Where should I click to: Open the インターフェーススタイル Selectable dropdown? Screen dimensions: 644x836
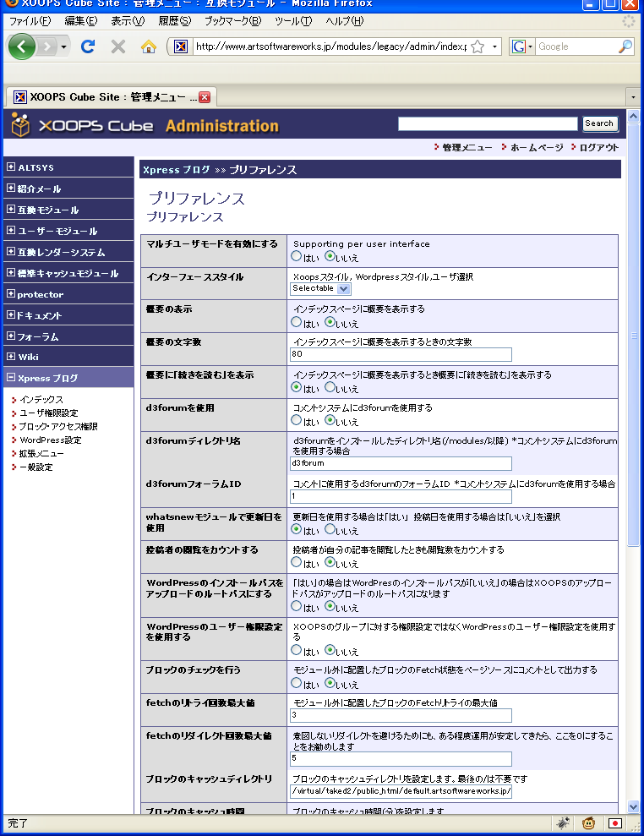(320, 288)
